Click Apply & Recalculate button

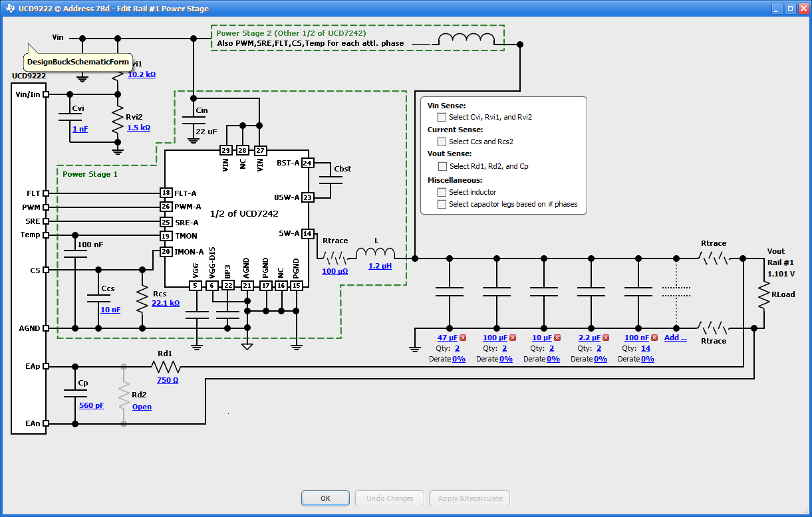470,498
